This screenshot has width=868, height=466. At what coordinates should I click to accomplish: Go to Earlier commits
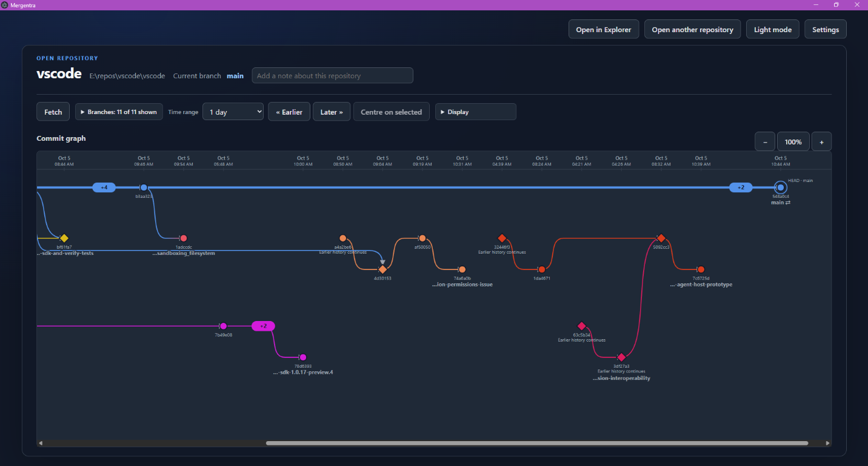pos(289,112)
